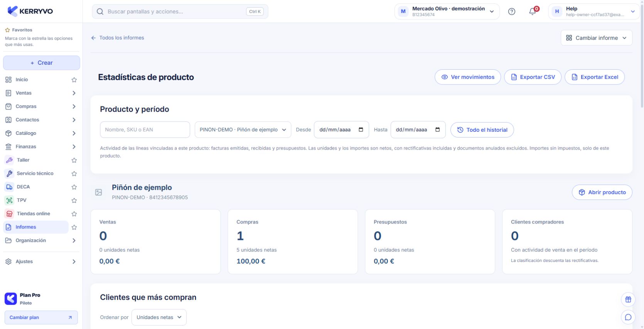Open the help question mark icon
Viewport: 644px width, 329px height.
[512, 12]
